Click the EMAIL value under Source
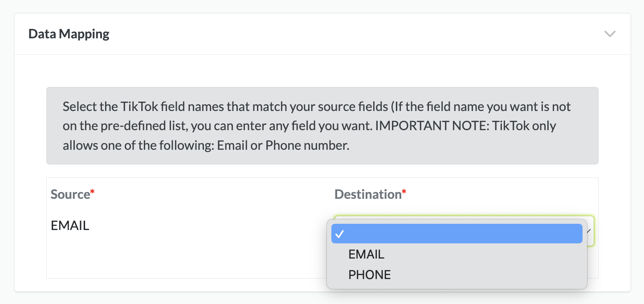Viewport: 644px width, 304px height. 70,226
